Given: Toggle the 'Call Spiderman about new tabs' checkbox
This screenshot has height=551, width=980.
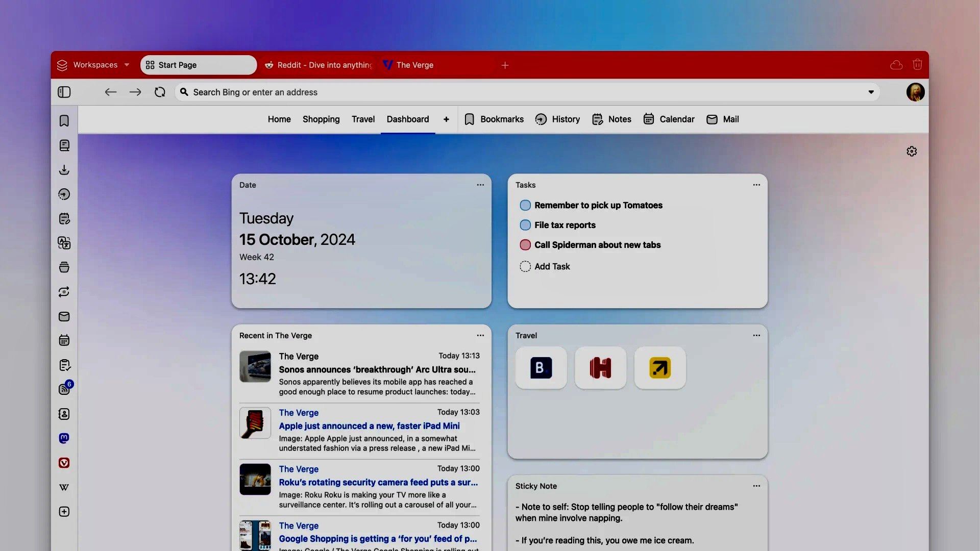Looking at the screenshot, I should tap(525, 245).
